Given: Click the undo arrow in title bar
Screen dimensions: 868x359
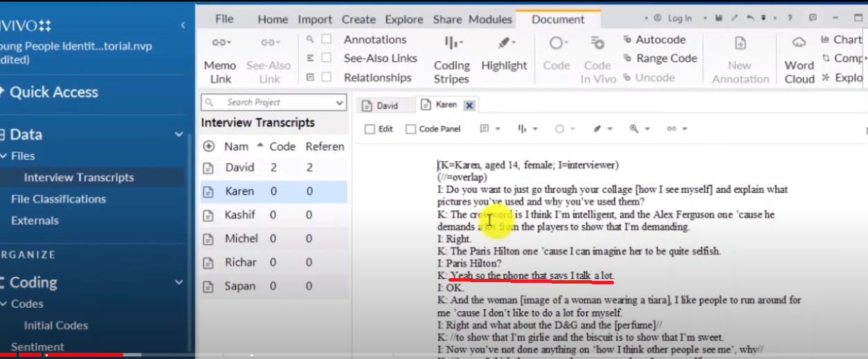Looking at the screenshot, I should click(x=750, y=18).
